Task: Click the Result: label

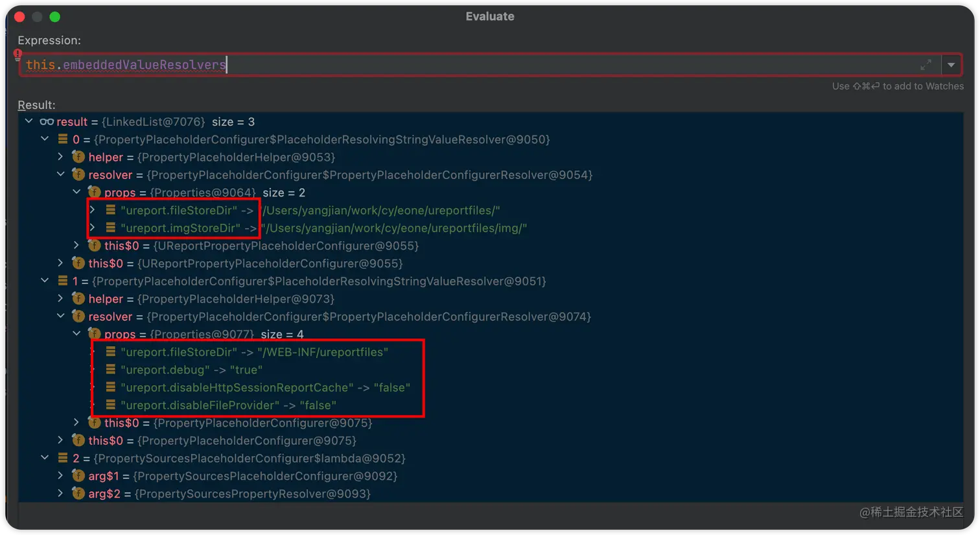Action: click(36, 105)
